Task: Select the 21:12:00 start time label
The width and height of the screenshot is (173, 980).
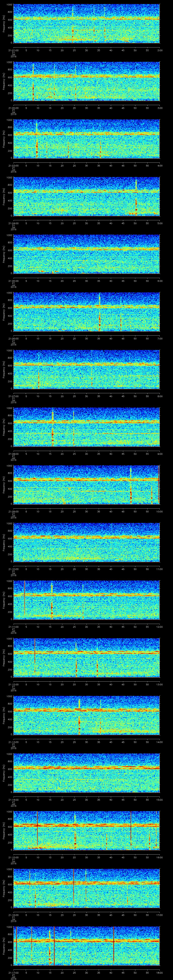Action: (13, 684)
